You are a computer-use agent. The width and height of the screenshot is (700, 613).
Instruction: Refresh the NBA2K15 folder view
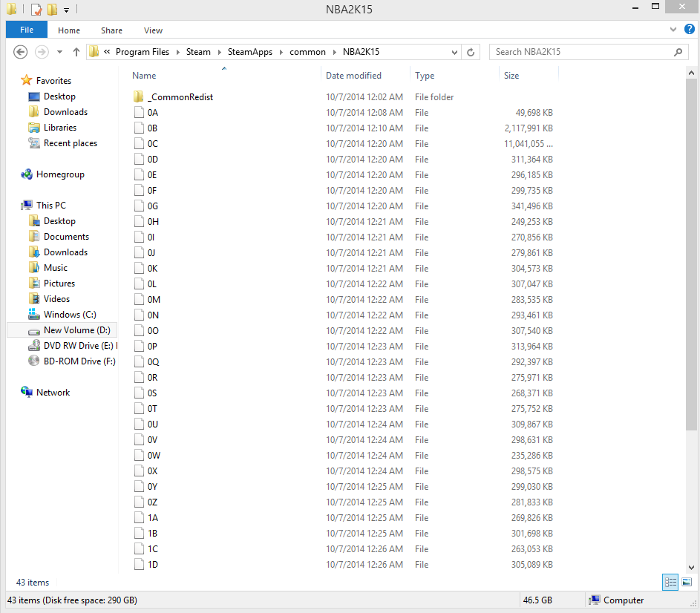471,52
